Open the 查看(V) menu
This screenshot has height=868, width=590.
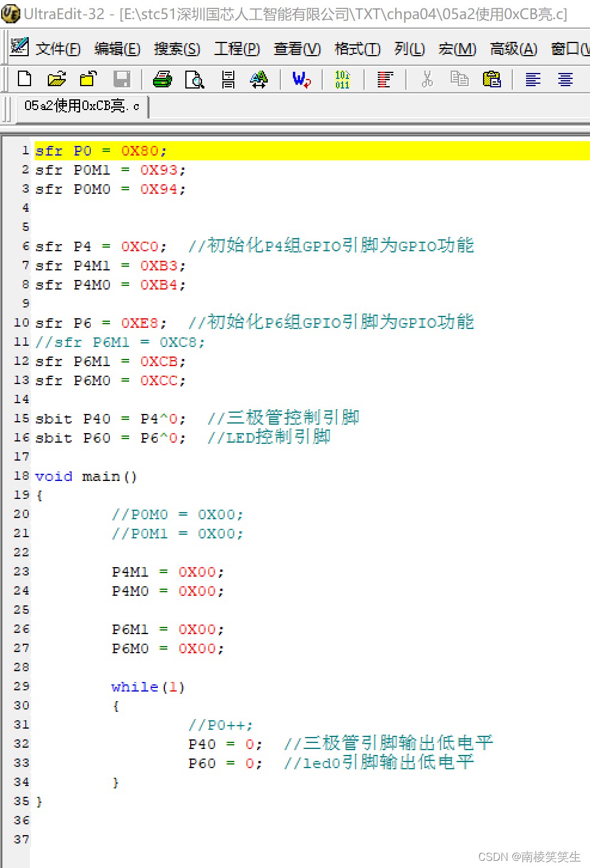(x=297, y=48)
